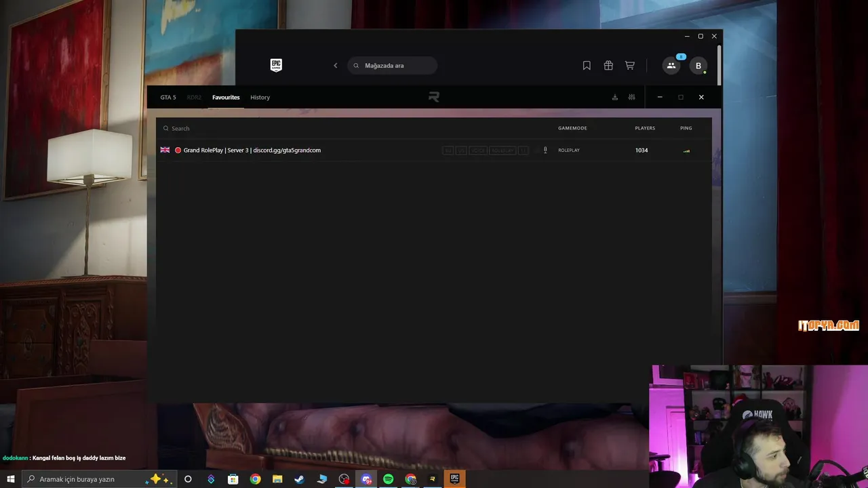Open Microsoft Store from taskbar
868x488 pixels.
(233, 479)
